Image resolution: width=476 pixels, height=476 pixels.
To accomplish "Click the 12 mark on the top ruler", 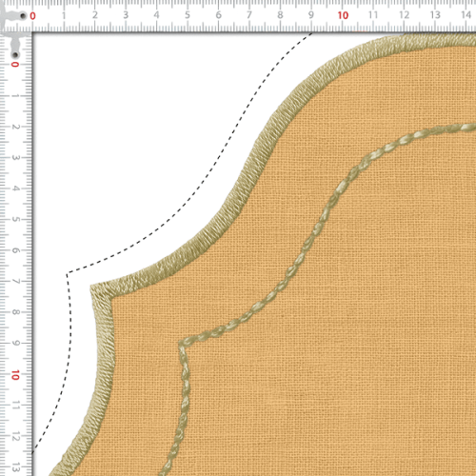I will click(x=404, y=15).
